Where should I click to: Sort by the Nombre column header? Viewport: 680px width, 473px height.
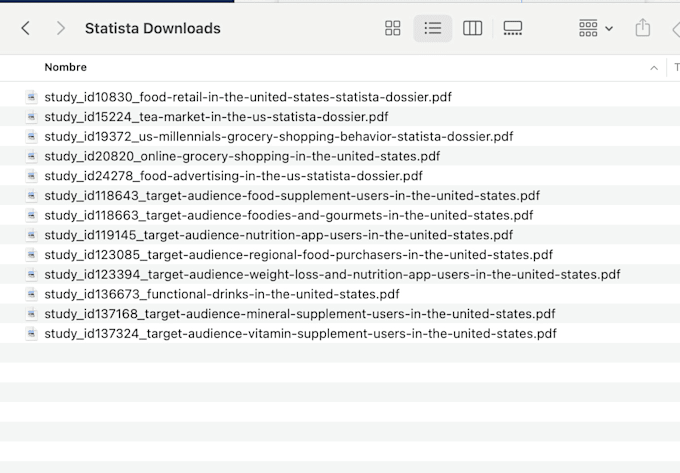click(65, 67)
